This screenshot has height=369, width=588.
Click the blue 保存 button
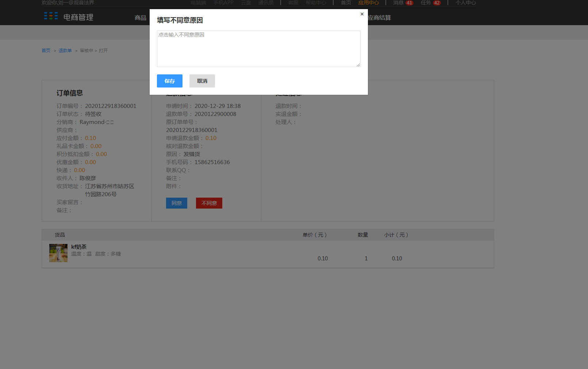click(170, 81)
